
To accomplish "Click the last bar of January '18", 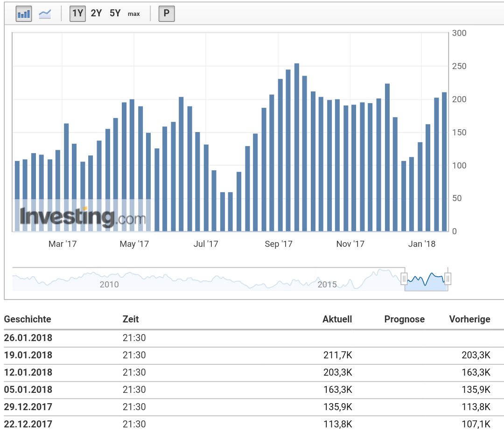I will point(444,161).
